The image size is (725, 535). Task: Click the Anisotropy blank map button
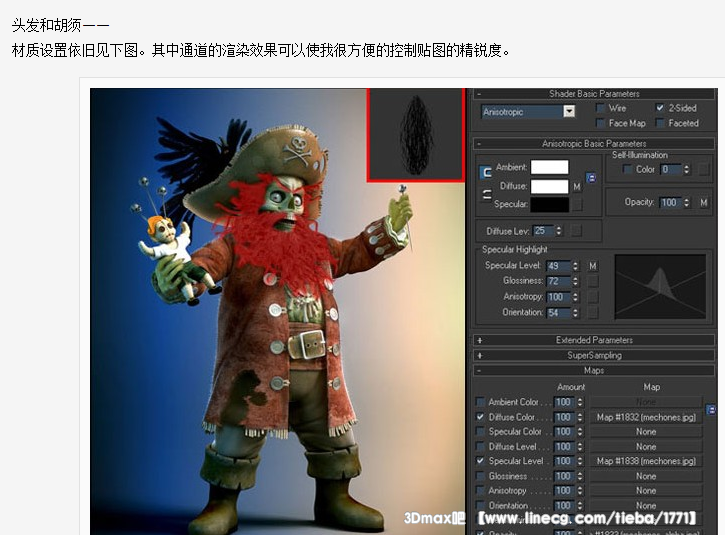pyautogui.click(x=592, y=297)
